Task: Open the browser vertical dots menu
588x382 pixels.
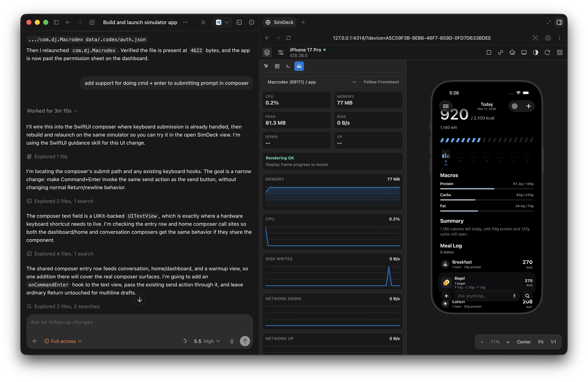Action: 560,38
